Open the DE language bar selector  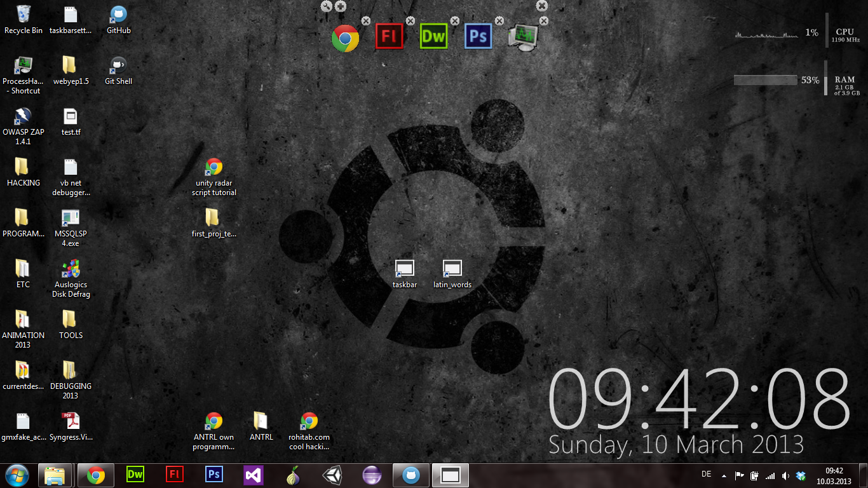pyautogui.click(x=706, y=475)
